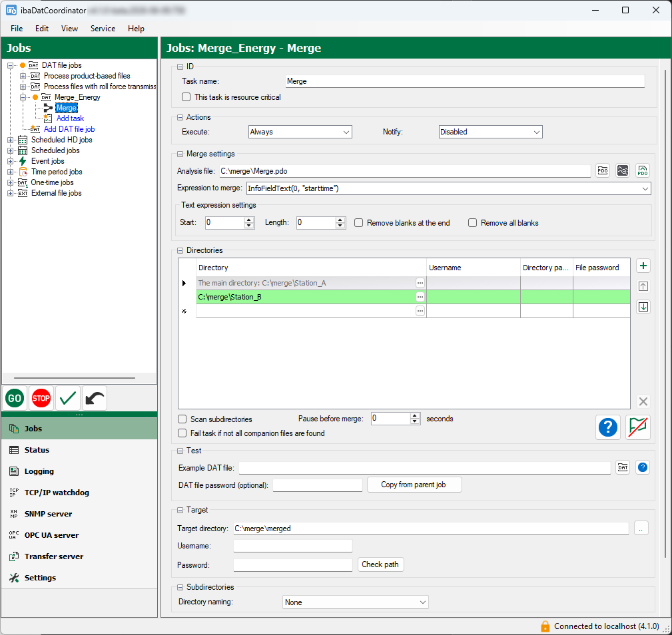
Task: Collapse the Directories section
Action: 180,250
